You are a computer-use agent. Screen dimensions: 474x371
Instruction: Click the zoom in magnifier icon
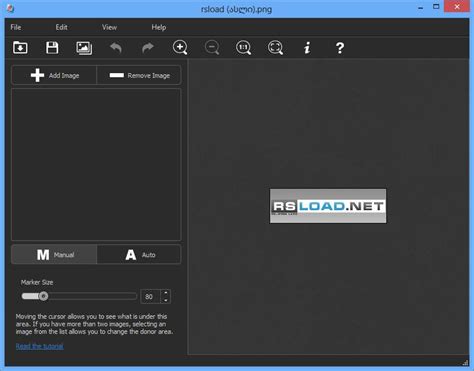pyautogui.click(x=180, y=48)
